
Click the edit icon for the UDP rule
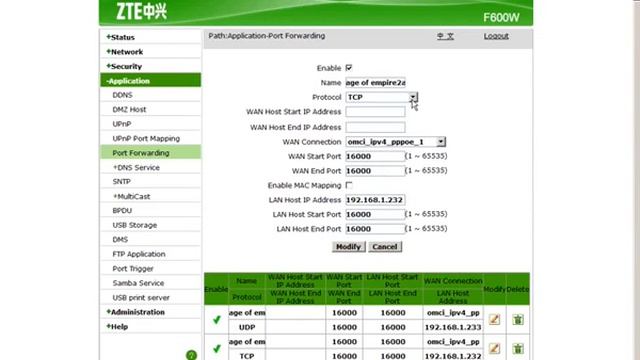494,319
